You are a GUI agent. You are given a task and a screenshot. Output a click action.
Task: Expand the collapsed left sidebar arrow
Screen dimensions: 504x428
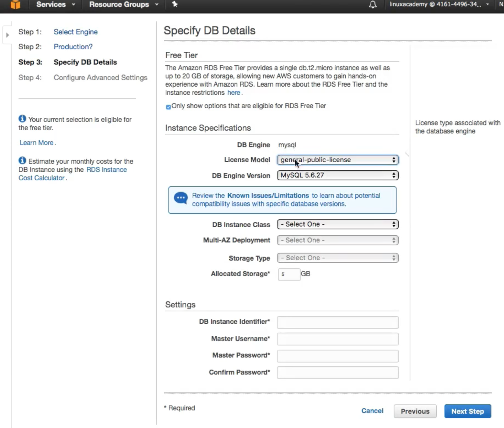point(7,35)
